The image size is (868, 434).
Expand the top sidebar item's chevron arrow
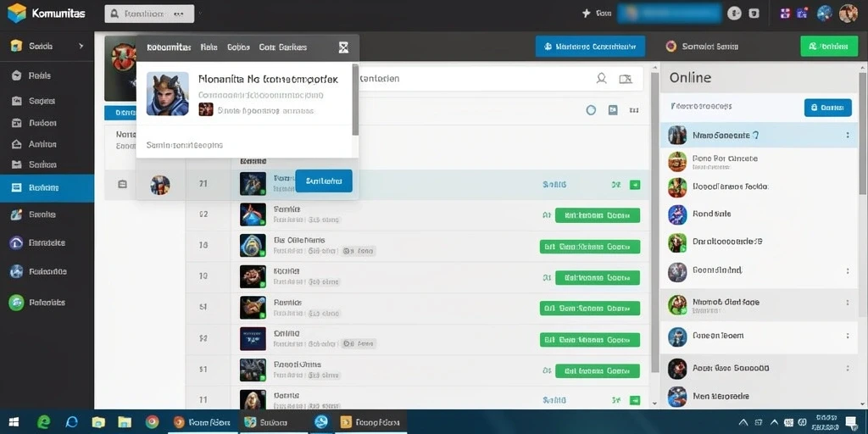click(81, 46)
